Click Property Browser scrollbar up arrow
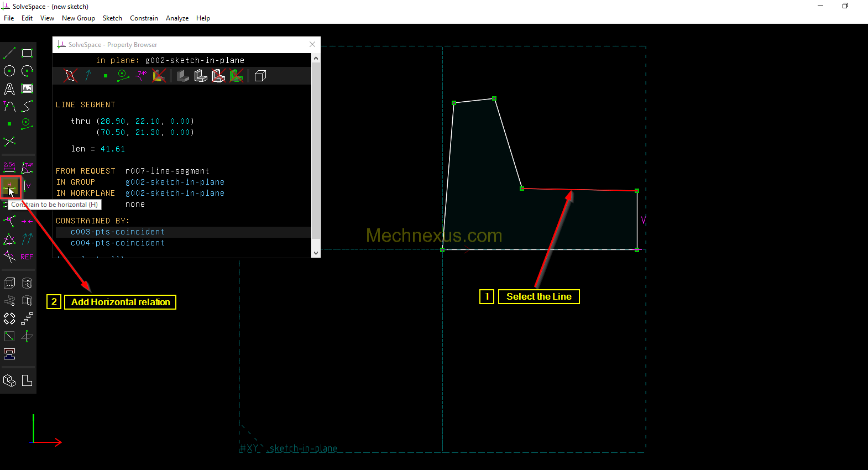Viewport: 868px width, 470px height. (316, 58)
